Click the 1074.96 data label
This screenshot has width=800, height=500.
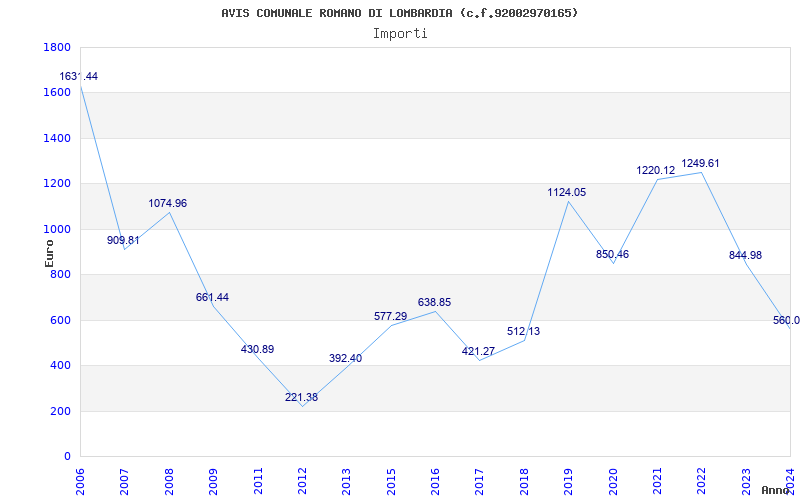pyautogui.click(x=168, y=204)
